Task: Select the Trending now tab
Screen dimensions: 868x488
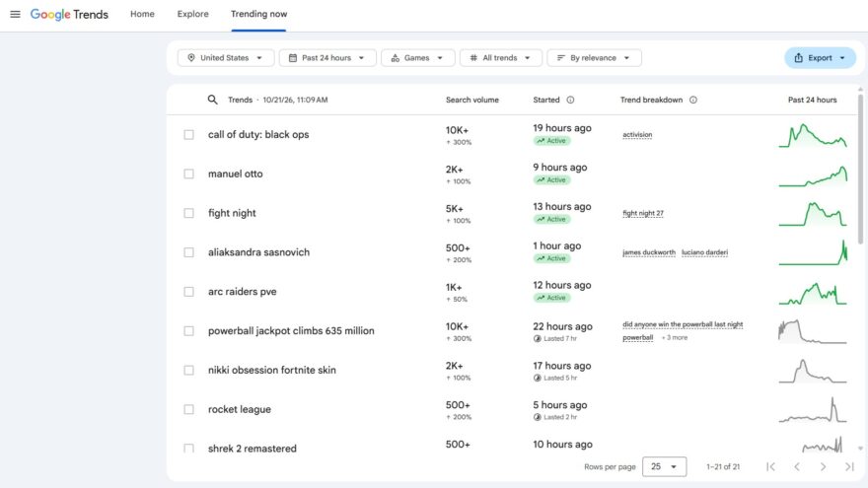Action: [x=258, y=14]
